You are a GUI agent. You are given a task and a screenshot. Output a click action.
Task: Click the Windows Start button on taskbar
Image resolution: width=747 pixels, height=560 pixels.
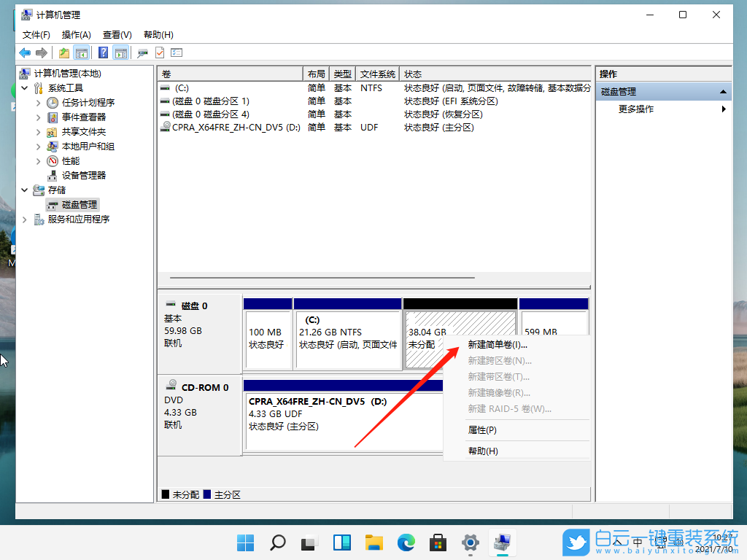coord(245,542)
